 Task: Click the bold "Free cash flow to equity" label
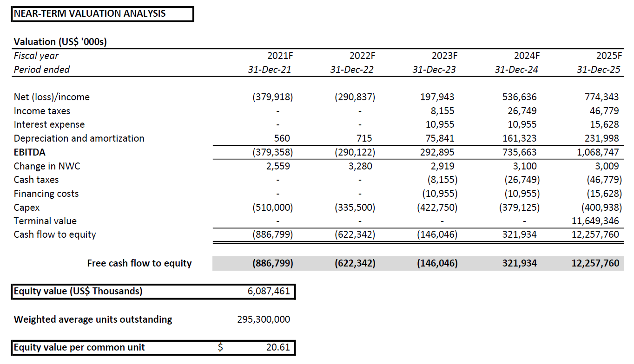click(x=139, y=263)
